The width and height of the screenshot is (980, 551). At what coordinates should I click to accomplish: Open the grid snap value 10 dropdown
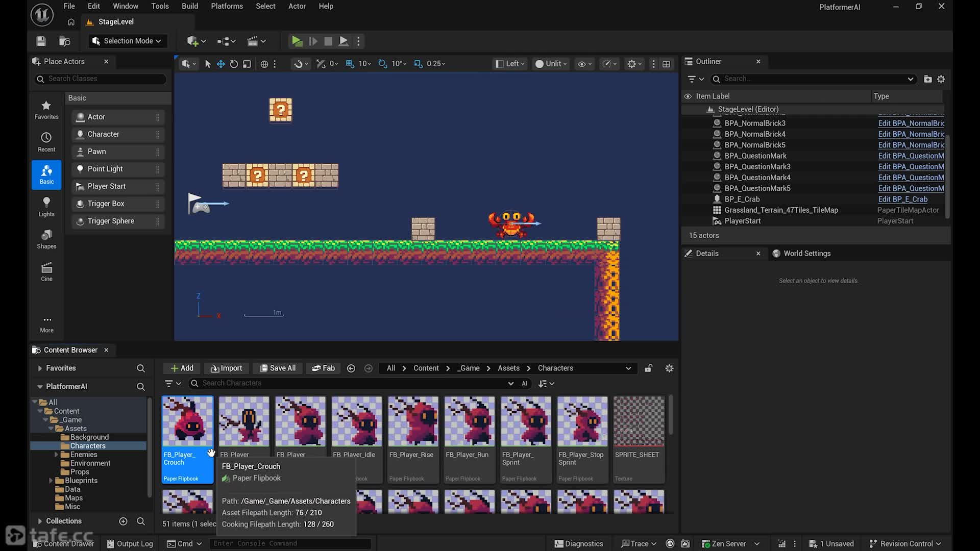[364, 64]
